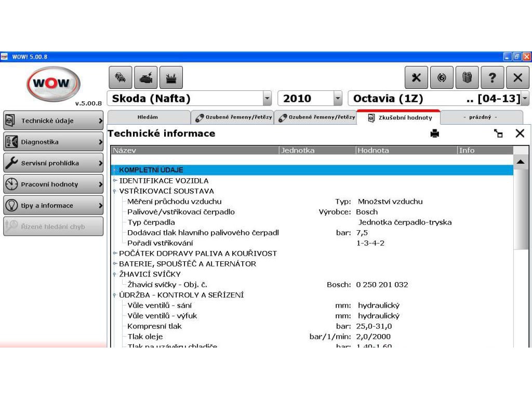The image size is (532, 399).
Task: Select the Tlak oleje row
Action: (x=312, y=337)
